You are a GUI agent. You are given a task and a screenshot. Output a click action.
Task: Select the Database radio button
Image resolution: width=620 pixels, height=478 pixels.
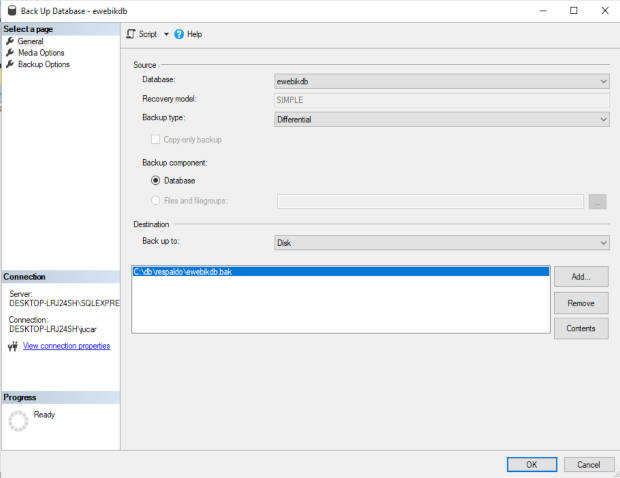point(155,180)
